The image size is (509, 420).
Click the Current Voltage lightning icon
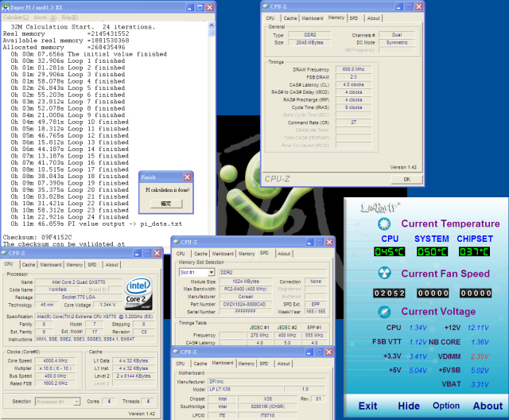(x=384, y=312)
